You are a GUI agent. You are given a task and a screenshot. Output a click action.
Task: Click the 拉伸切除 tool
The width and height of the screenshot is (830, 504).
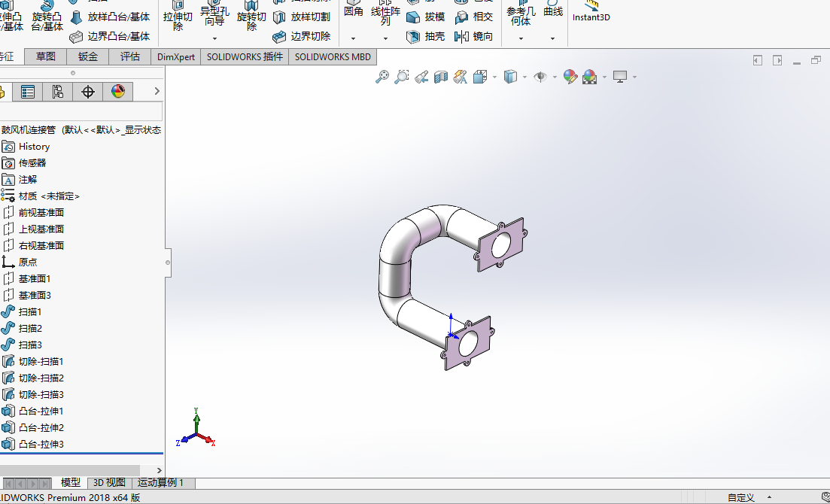[x=178, y=16]
